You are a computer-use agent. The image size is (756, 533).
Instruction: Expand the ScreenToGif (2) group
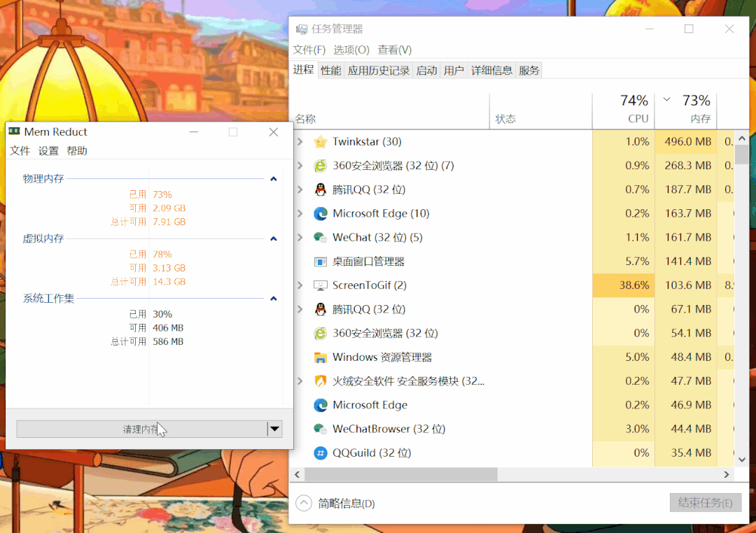[x=300, y=285]
